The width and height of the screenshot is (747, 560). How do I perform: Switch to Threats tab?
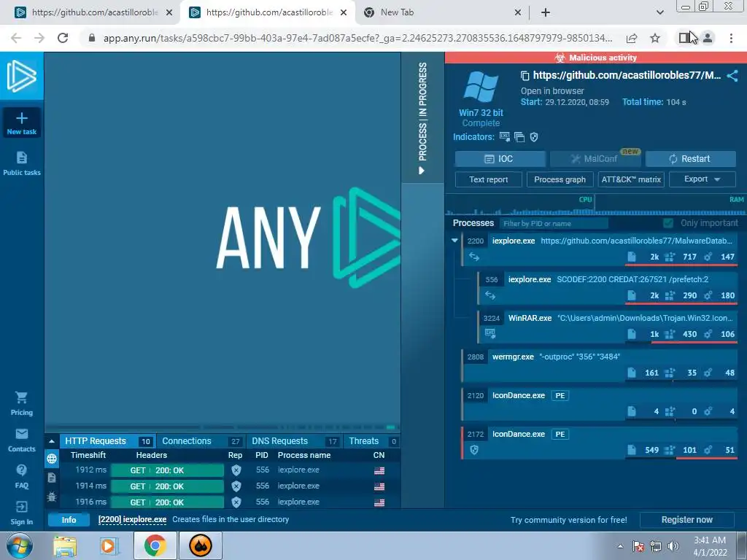click(x=371, y=441)
